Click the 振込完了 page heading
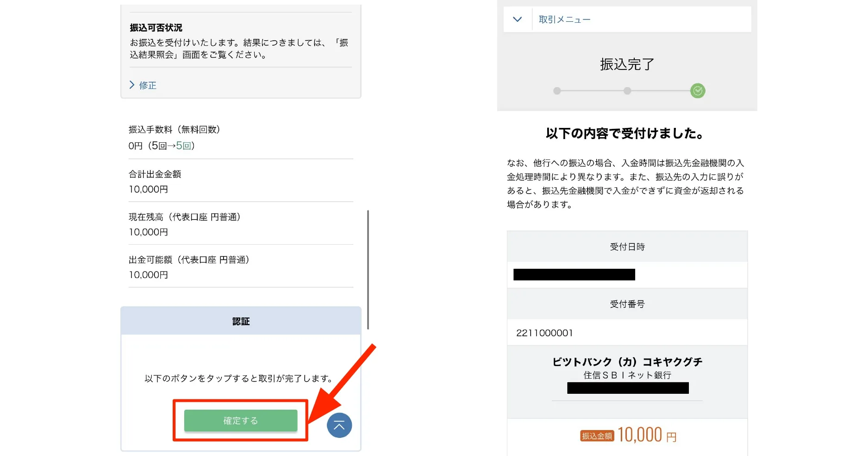This screenshot has height=456, width=868. point(627,65)
